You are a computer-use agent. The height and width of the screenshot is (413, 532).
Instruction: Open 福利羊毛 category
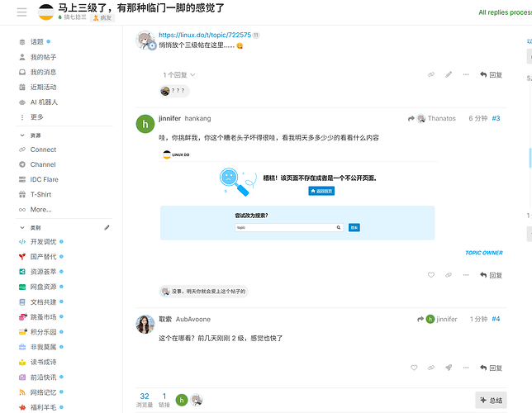[x=43, y=407]
